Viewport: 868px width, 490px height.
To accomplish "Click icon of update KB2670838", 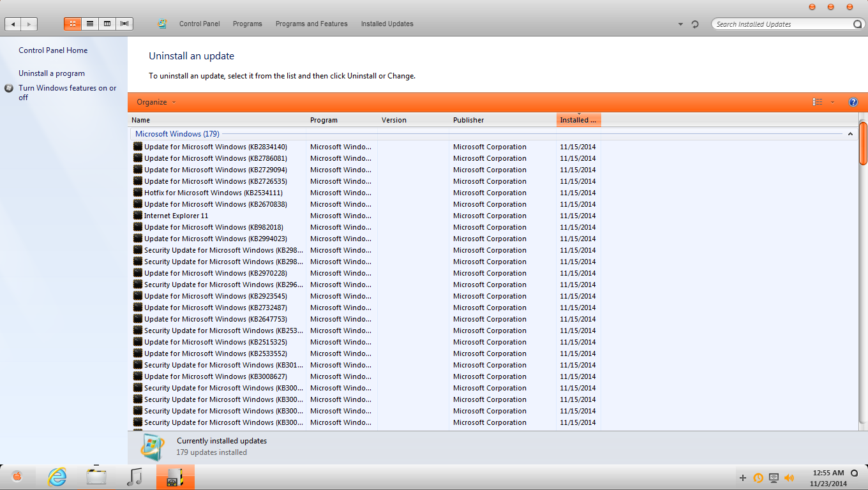I will tap(138, 204).
